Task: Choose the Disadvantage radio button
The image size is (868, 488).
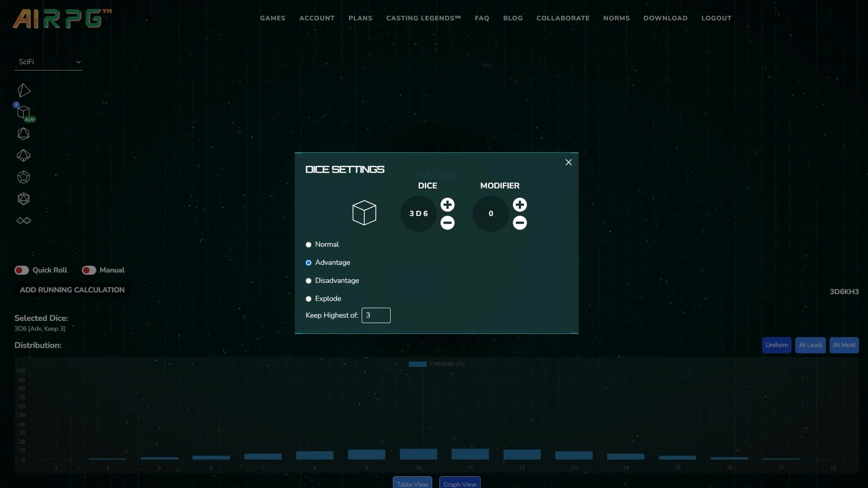Action: point(308,281)
